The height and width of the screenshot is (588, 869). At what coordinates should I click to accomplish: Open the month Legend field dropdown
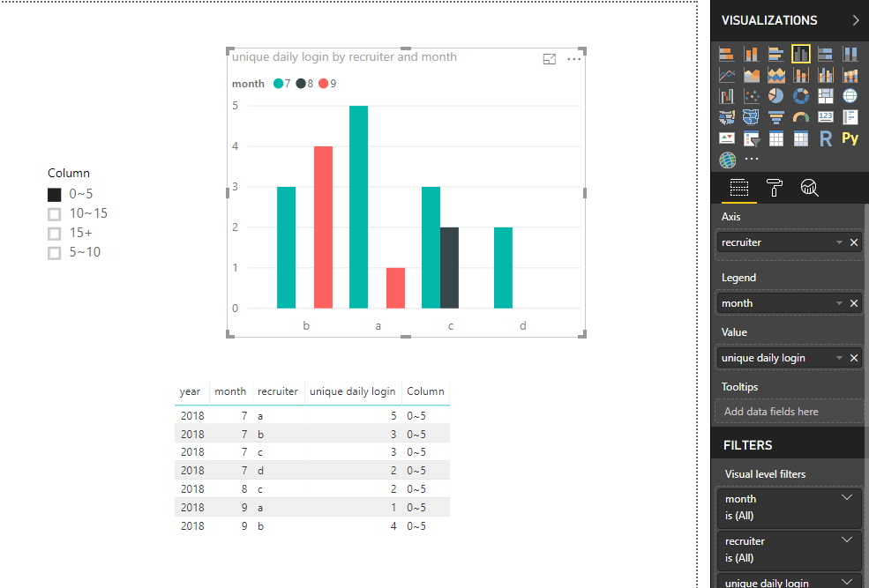point(839,303)
